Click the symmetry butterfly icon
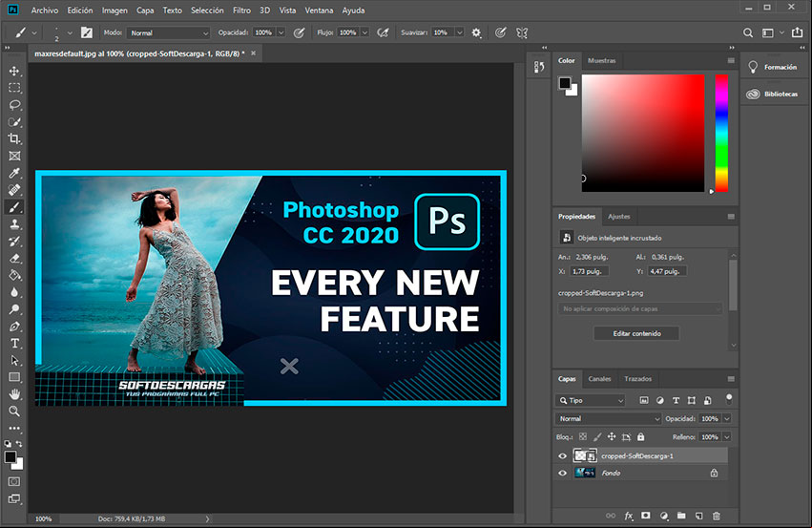Screen dimensions: 812x528 [x=522, y=32]
